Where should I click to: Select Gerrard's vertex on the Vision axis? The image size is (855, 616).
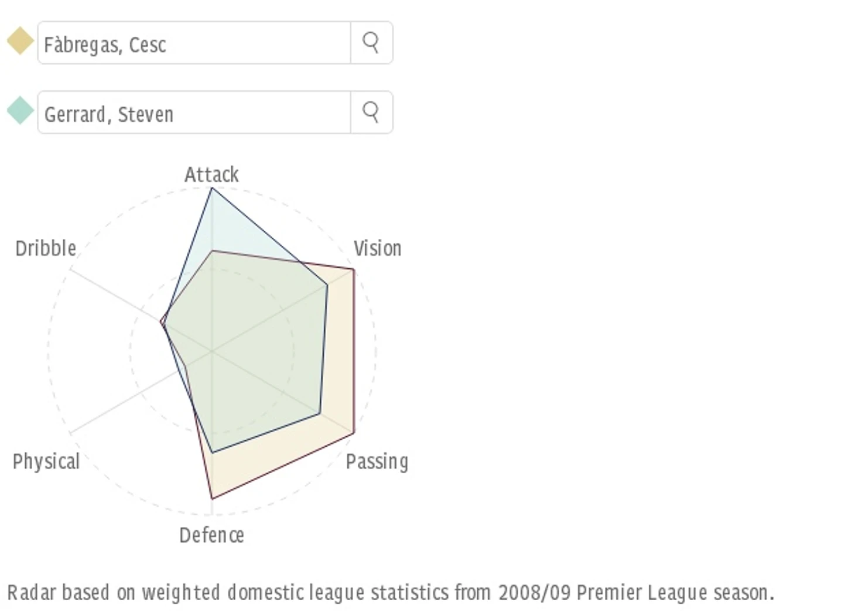(x=327, y=285)
